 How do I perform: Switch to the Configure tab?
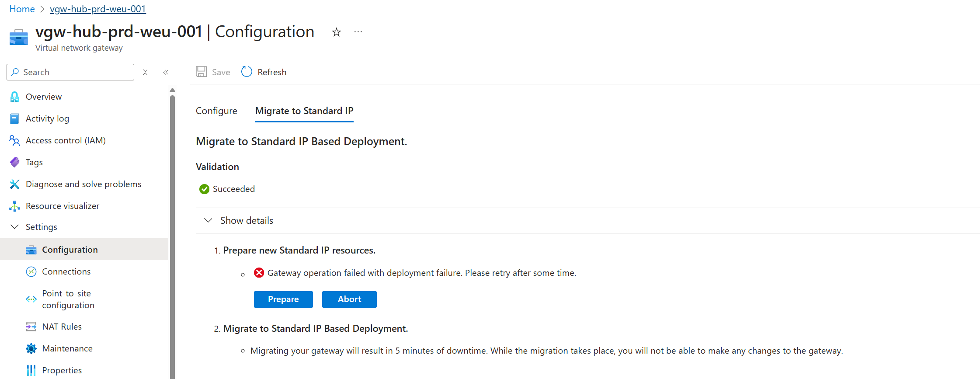216,111
